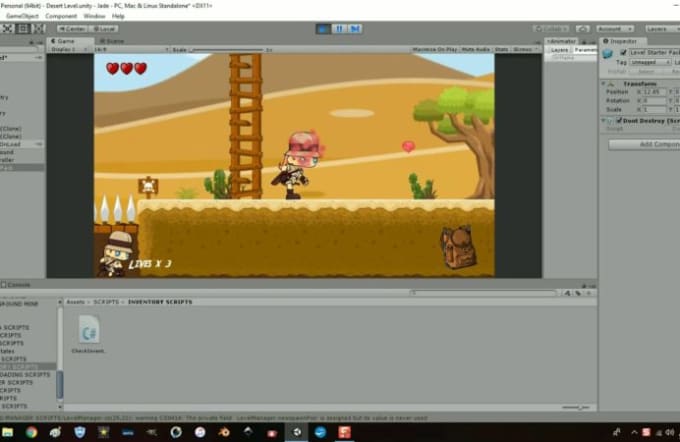Screen dimensions: 680x442
Task: Open the Tag dropdown set to Untagged
Action: click(x=650, y=62)
